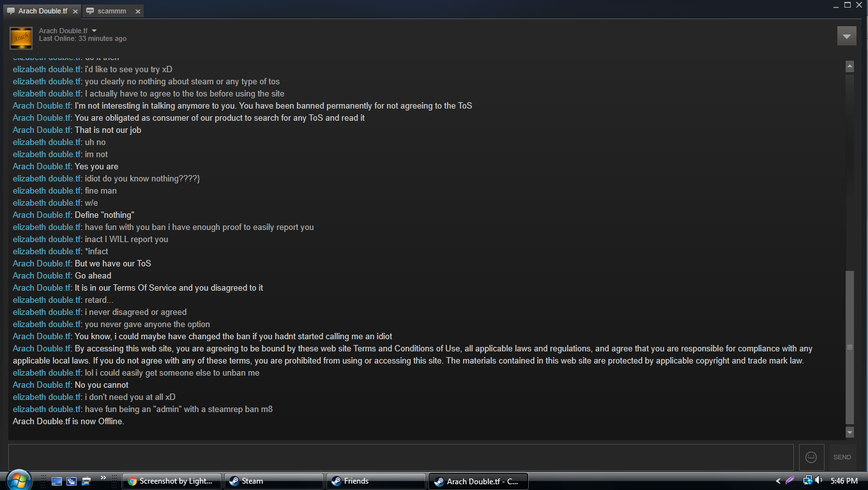868x490 pixels.
Task: Click Arach's orange avatar thumbnail
Action: tap(21, 38)
